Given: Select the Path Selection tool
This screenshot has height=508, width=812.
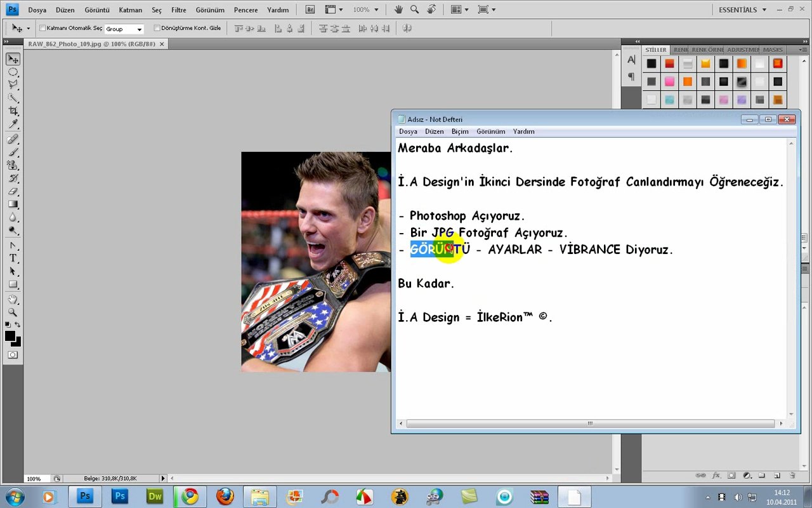Looking at the screenshot, I should (13, 272).
